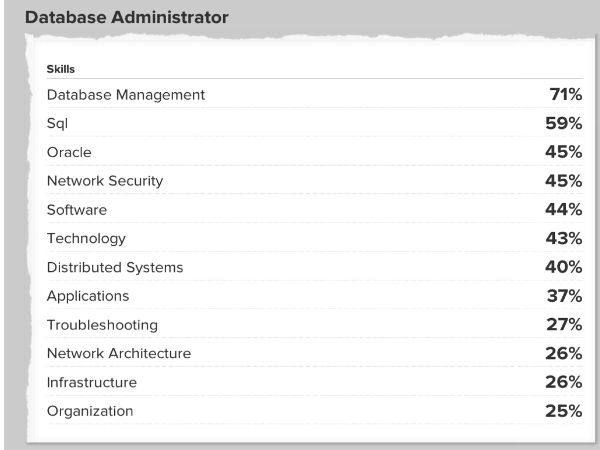Image resolution: width=600 pixels, height=450 pixels.
Task: Click the Organization skill label
Action: pos(89,411)
